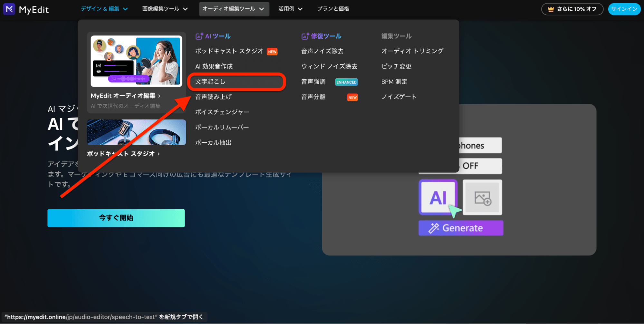
Task: Open 音声強調 tool
Action: coord(313,82)
